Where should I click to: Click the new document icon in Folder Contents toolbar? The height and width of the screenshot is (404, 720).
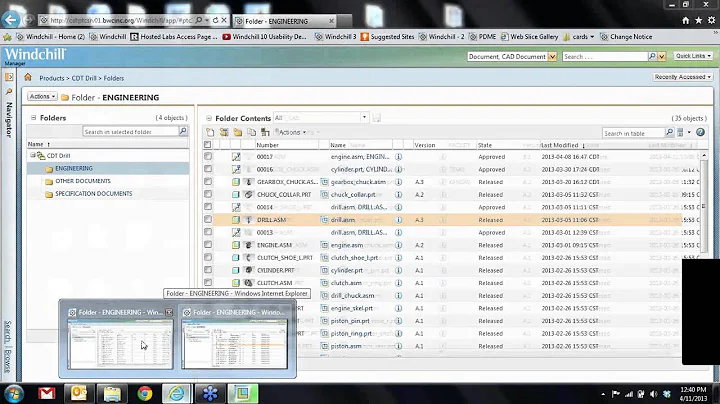pyautogui.click(x=210, y=132)
